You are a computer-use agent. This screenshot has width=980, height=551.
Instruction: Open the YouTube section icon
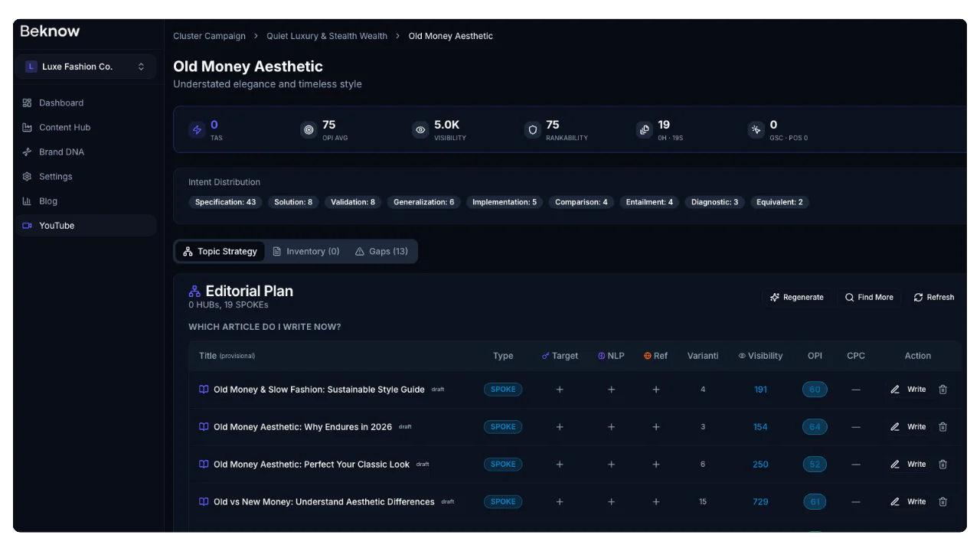27,225
